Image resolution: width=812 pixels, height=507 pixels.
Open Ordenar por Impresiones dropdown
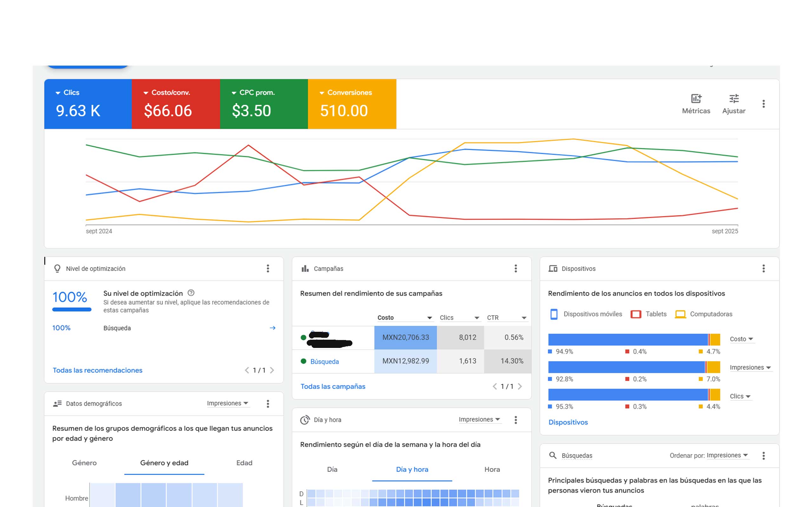[x=727, y=455]
